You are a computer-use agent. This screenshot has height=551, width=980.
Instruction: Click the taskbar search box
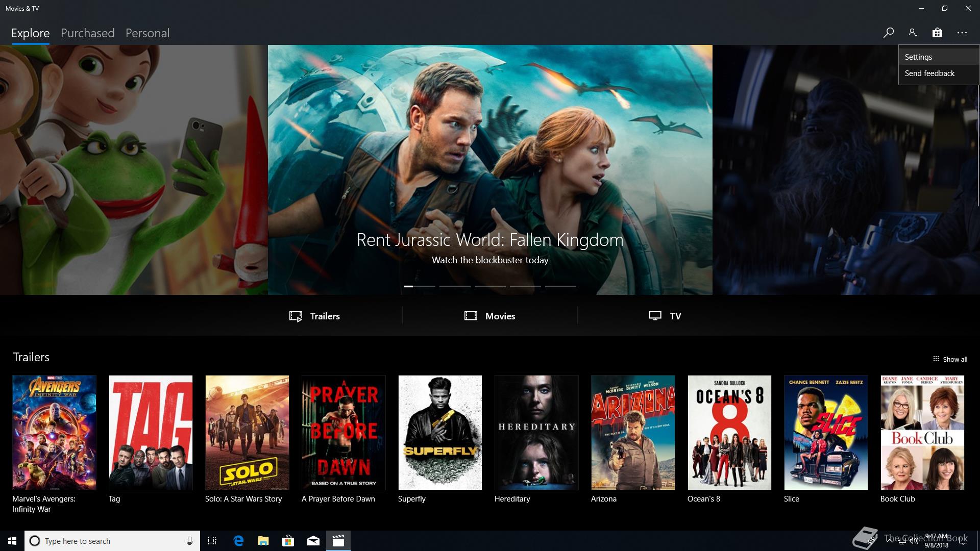(112, 541)
